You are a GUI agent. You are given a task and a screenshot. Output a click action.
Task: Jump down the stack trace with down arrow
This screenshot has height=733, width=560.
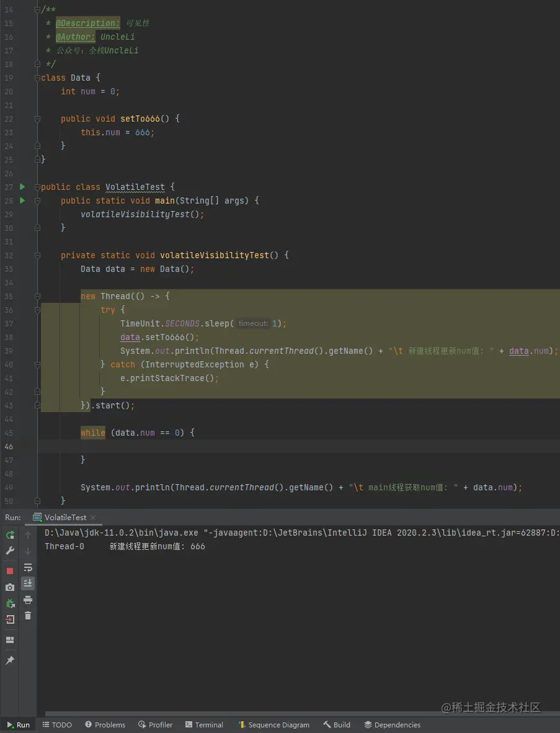28,551
